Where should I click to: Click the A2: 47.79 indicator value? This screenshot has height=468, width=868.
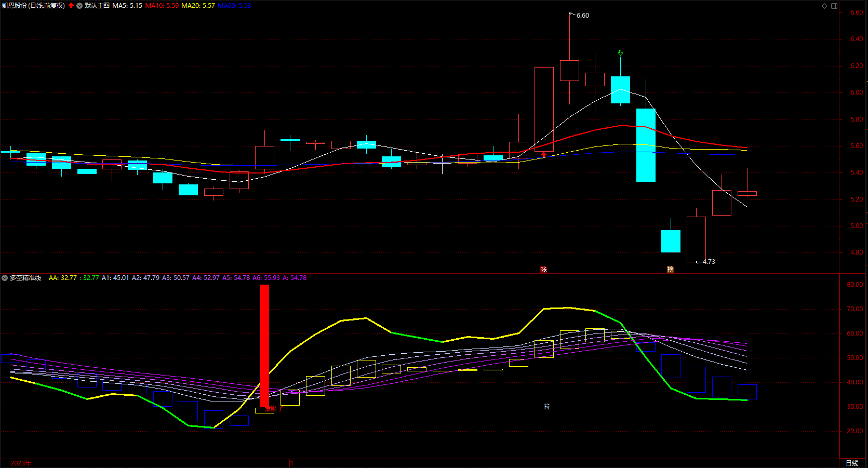145,278
